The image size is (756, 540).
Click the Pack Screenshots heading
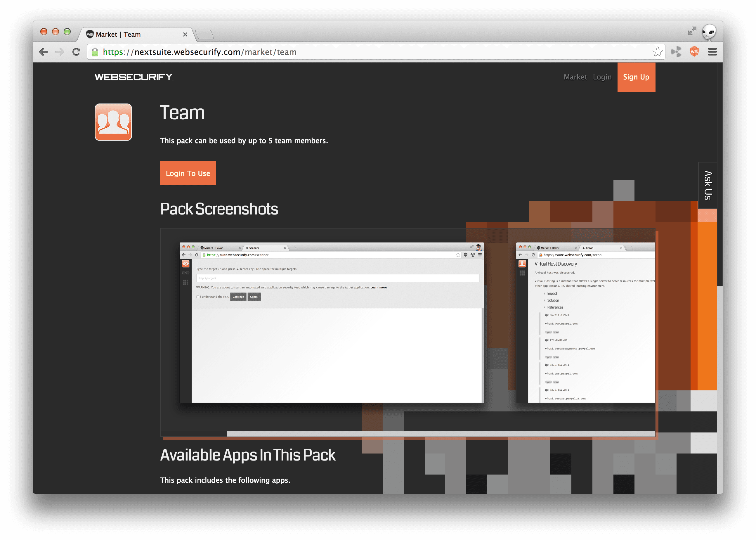(x=219, y=209)
